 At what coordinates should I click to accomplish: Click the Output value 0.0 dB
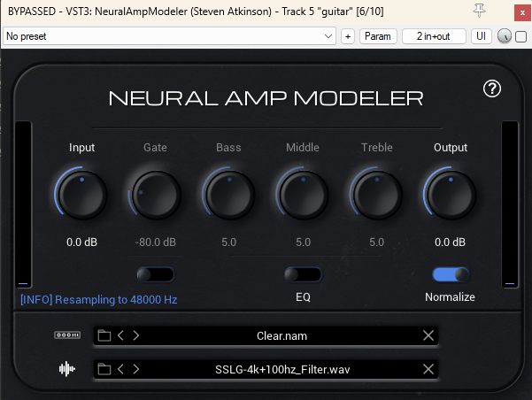(x=451, y=242)
